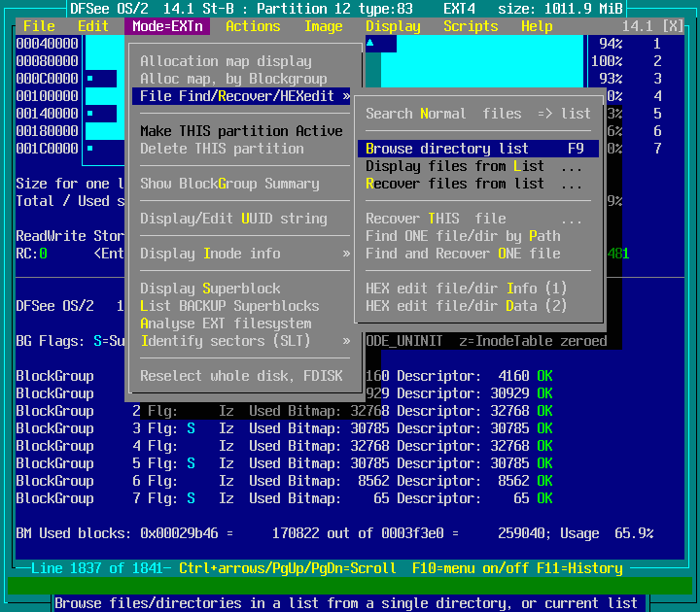Image resolution: width=700 pixels, height=612 pixels.
Task: Open the Image menu
Action: coord(323,26)
